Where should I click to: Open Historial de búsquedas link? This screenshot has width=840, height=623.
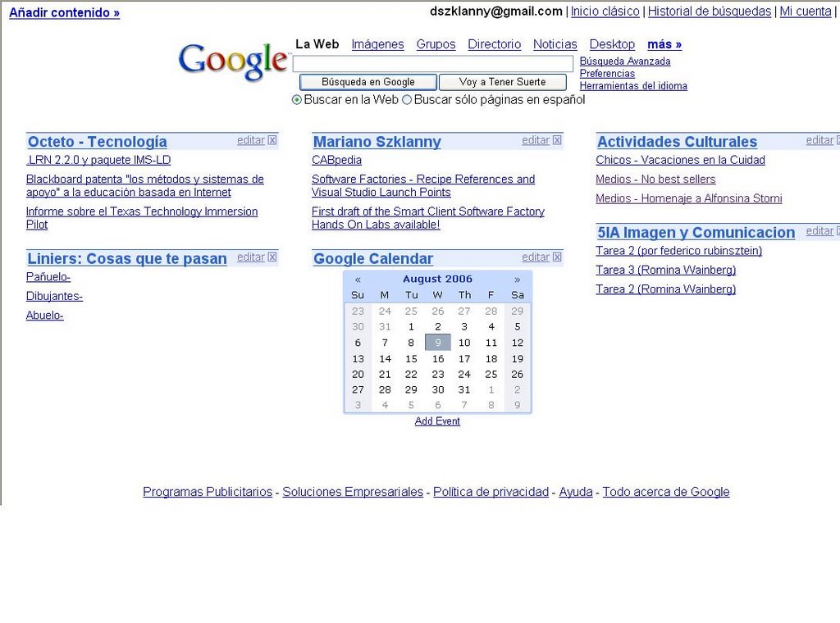coord(710,11)
